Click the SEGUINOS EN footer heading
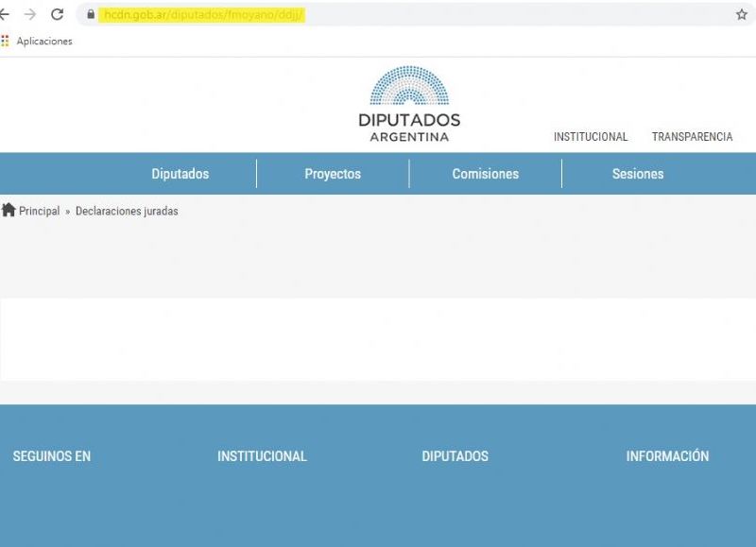This screenshot has height=547, width=756. (52, 456)
